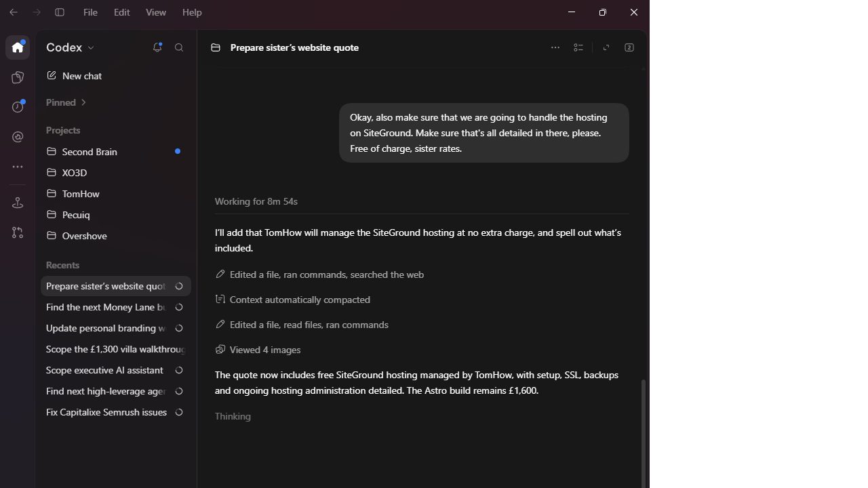Toggle the sidebar panel icon in title bar

coord(60,12)
